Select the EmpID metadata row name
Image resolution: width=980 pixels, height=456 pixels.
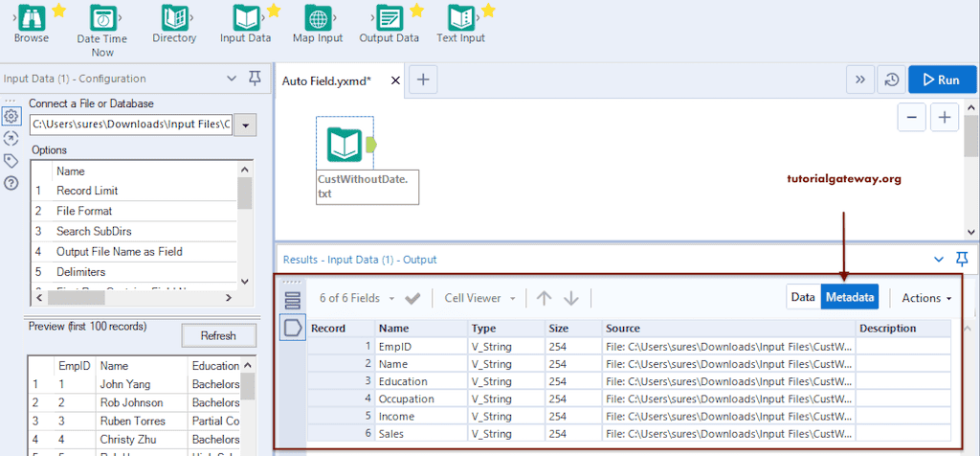click(421, 346)
